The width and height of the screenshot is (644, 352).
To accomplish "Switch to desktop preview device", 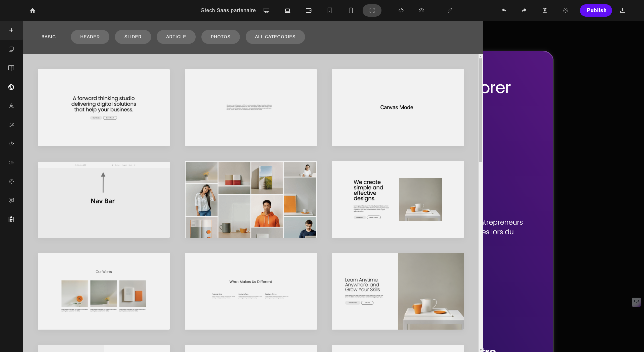I will (x=266, y=10).
